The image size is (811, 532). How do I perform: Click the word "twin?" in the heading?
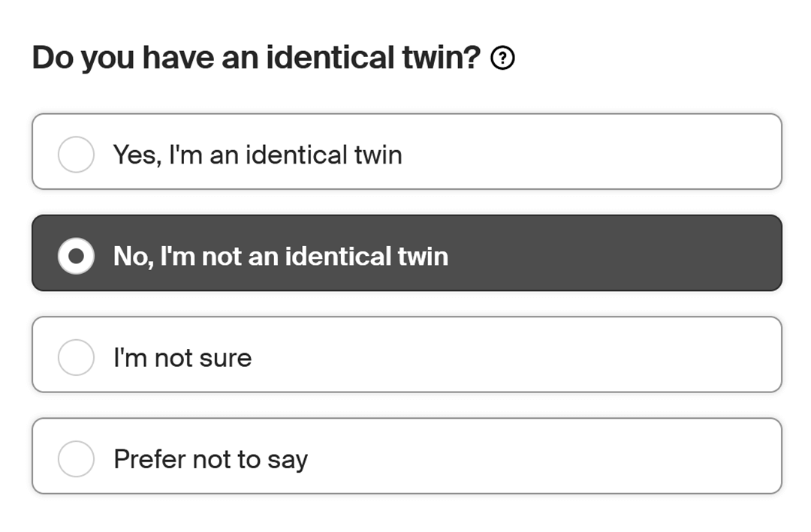tap(442, 57)
